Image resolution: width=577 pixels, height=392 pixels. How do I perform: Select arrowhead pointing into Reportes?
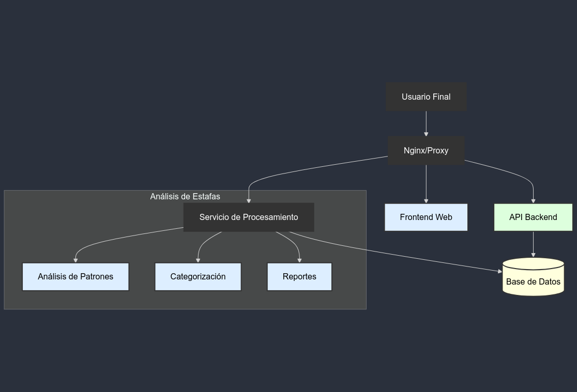[299, 260]
